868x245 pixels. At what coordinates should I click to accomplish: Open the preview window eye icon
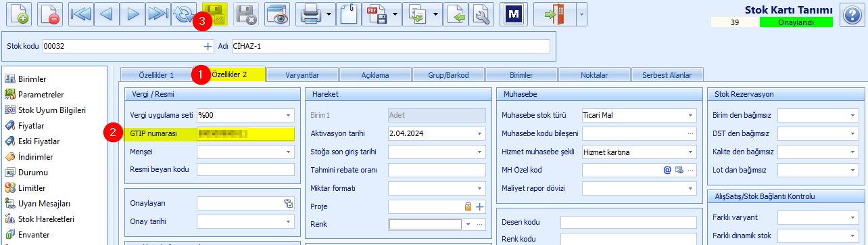pyautogui.click(x=276, y=14)
